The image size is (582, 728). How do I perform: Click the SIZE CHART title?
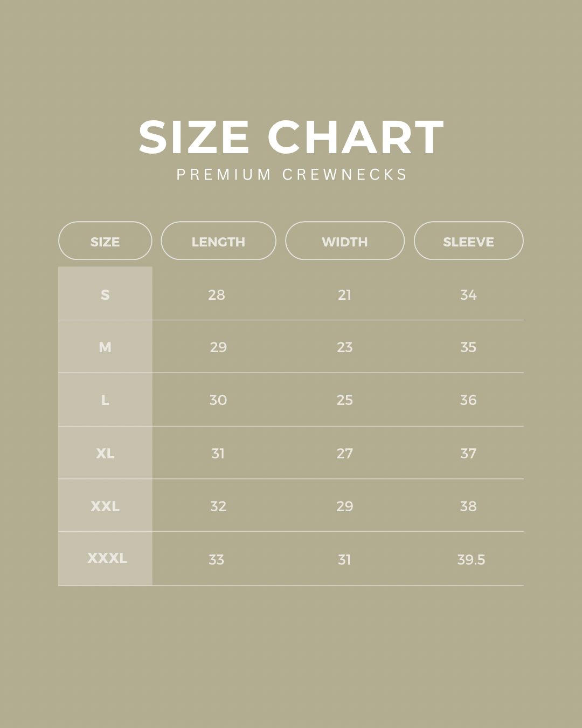coord(291,138)
